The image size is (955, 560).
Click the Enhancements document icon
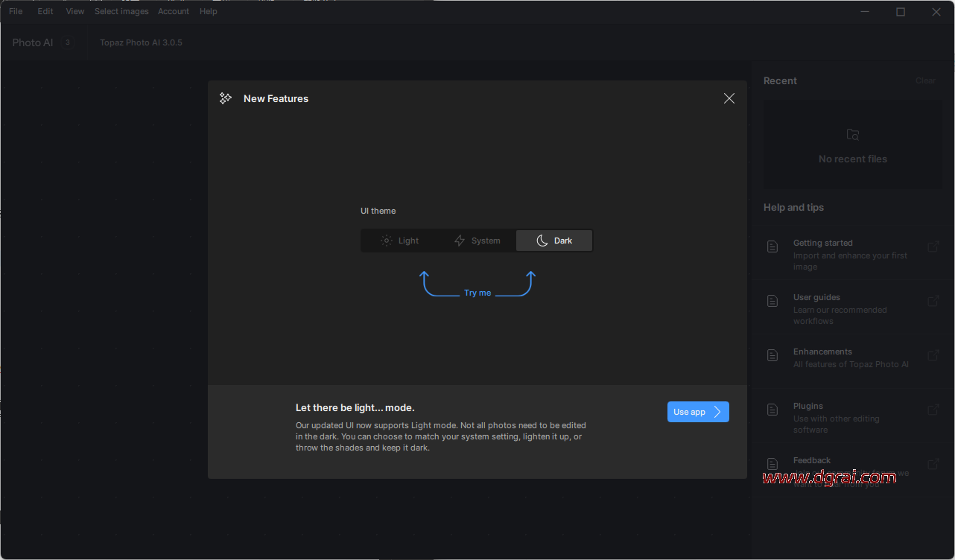pos(773,354)
